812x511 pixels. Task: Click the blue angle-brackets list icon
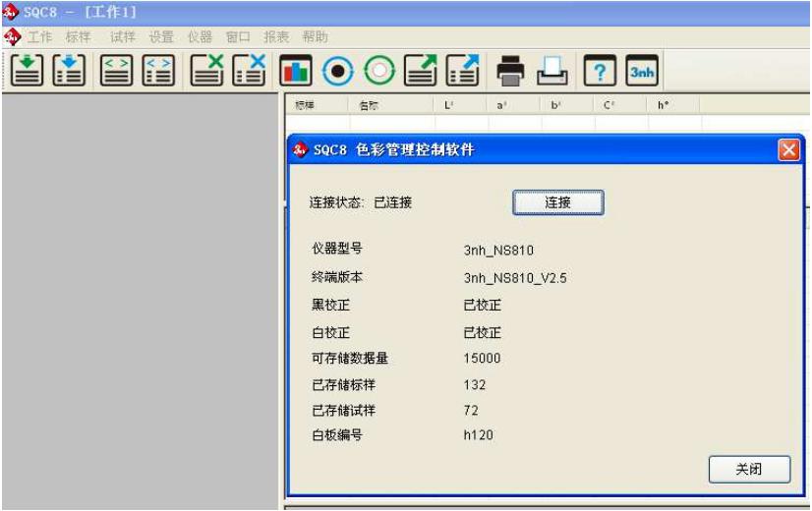click(x=158, y=71)
